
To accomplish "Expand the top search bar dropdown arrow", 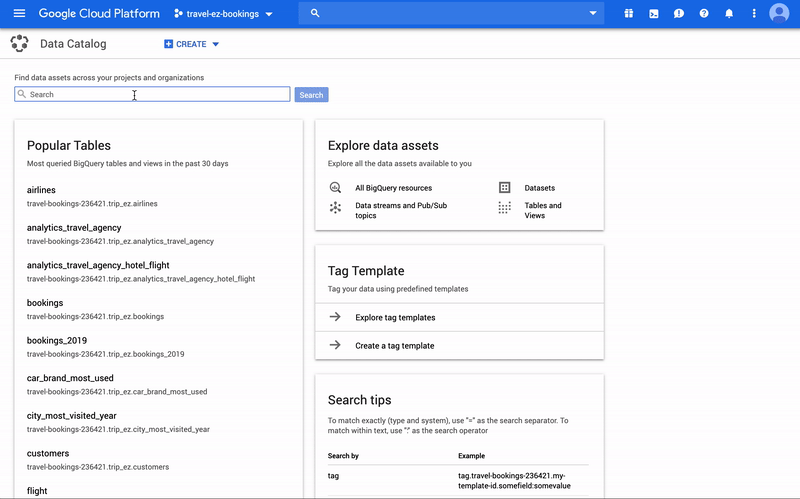I will 593,14.
